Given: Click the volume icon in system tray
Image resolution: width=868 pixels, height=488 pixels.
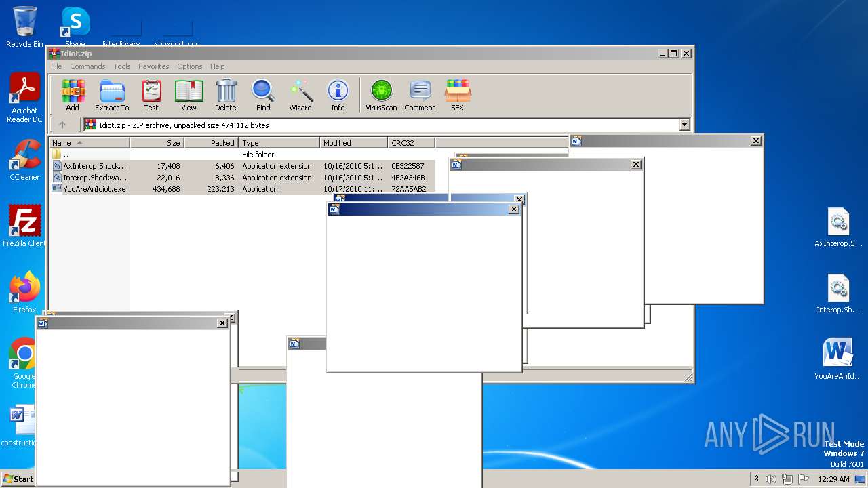Looking at the screenshot, I should pos(770,479).
